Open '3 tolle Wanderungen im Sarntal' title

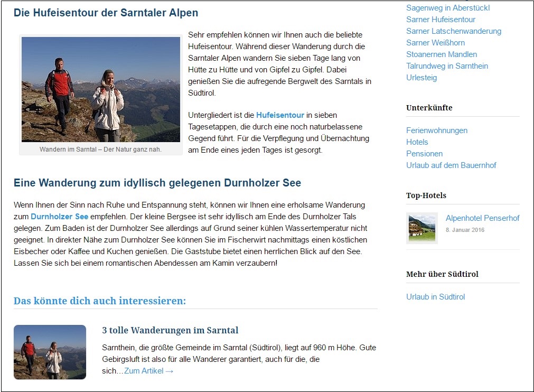click(170, 330)
